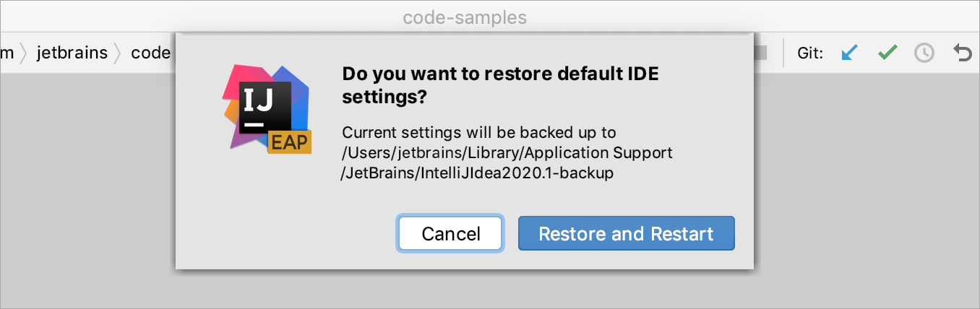The image size is (980, 309).
Task: Click the code-samples window title
Action: point(465,17)
